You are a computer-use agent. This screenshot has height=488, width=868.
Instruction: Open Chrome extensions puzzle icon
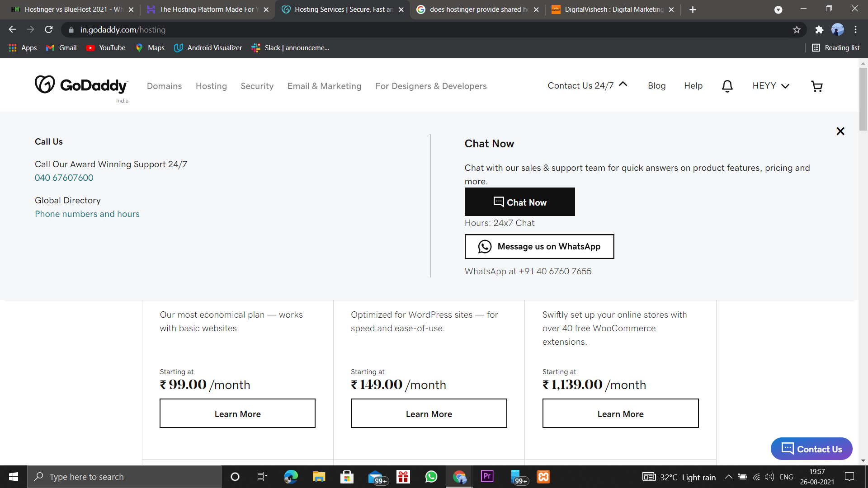coord(819,30)
